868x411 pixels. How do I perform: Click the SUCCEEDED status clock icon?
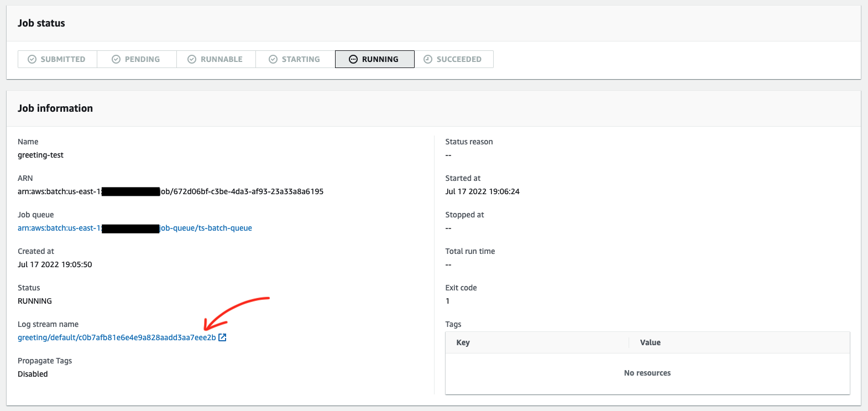[x=428, y=59]
